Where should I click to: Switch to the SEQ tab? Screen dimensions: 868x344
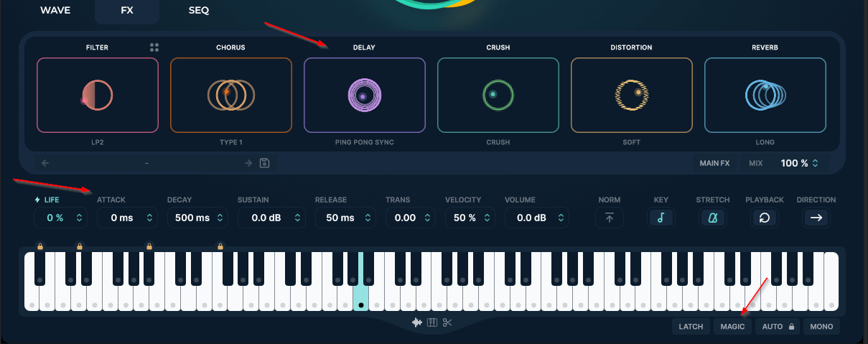(199, 10)
